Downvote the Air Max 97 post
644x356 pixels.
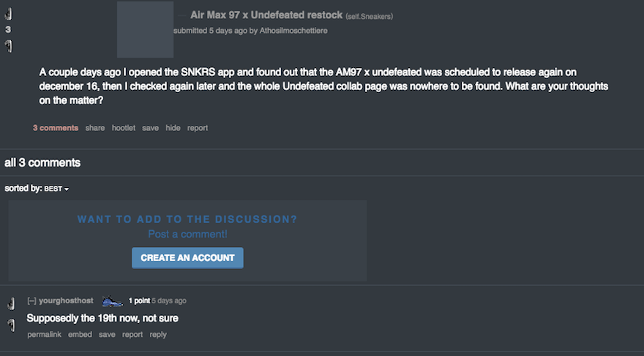pos(8,46)
